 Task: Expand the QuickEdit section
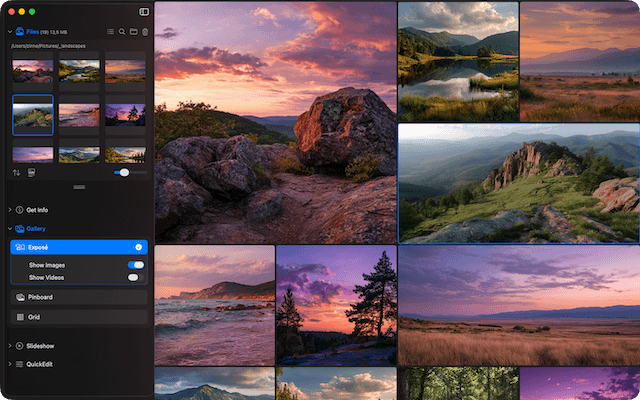[x=9, y=364]
